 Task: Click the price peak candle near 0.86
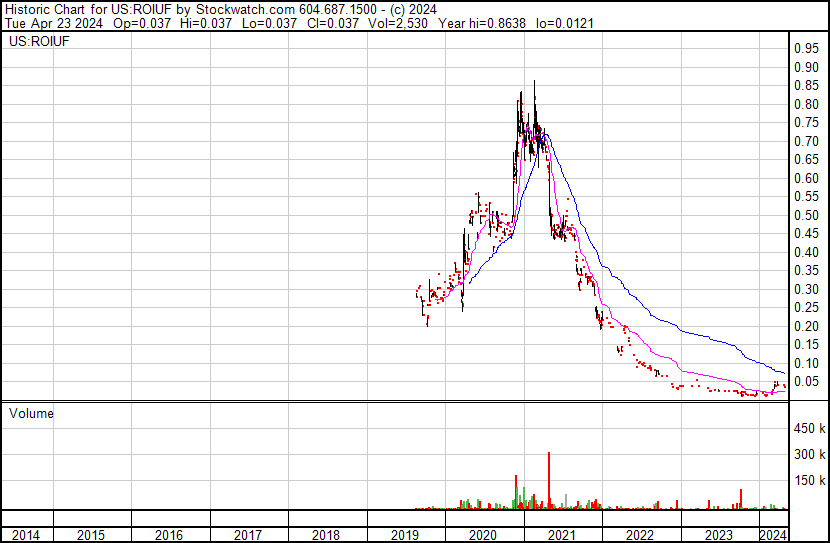[x=534, y=103]
